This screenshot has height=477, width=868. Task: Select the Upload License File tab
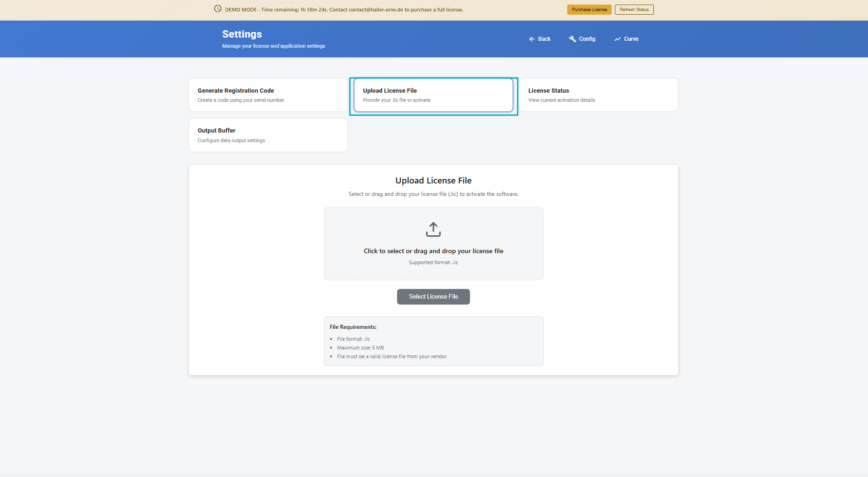[x=433, y=95]
